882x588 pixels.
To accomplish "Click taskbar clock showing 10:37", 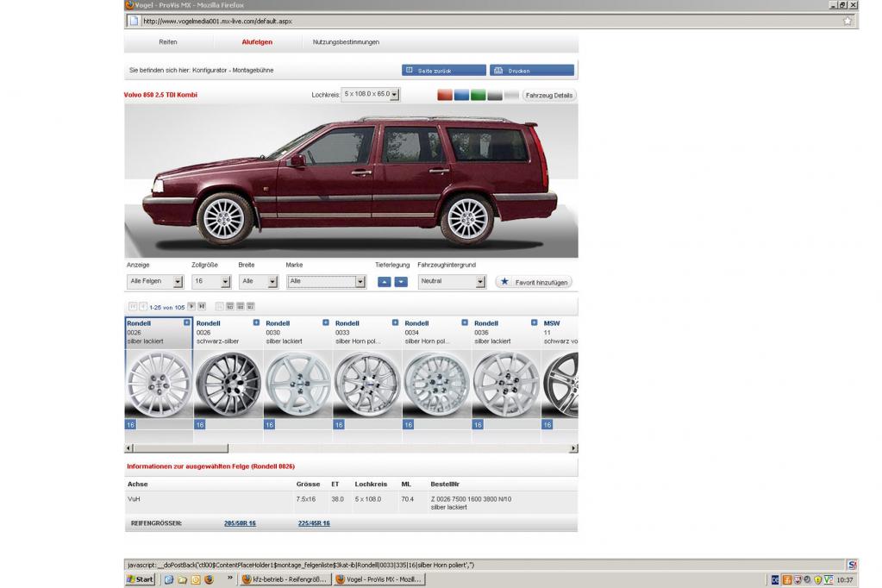I will point(844,579).
